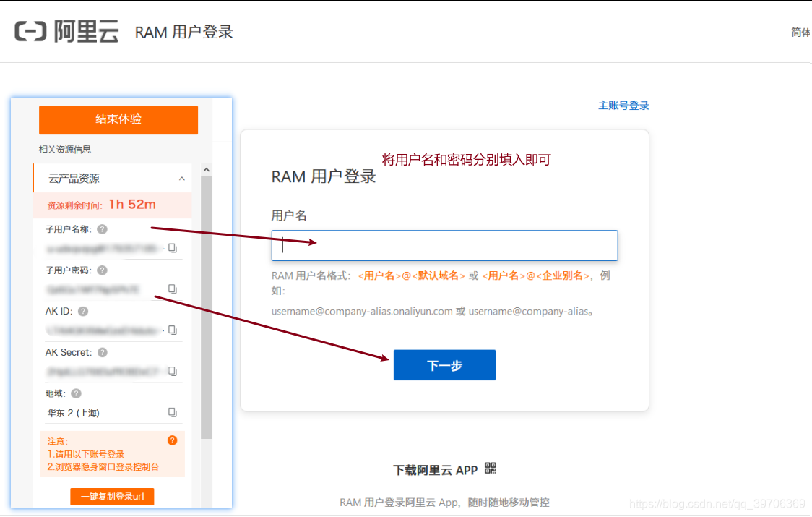Open the orange help icon in 注意 box
The height and width of the screenshot is (517, 812).
point(173,440)
